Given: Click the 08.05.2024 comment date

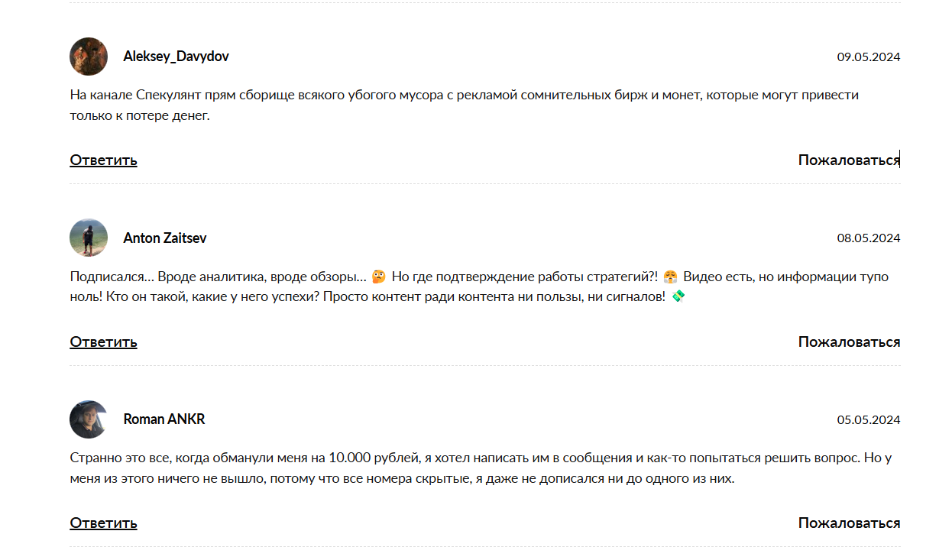Looking at the screenshot, I should pyautogui.click(x=869, y=238).
